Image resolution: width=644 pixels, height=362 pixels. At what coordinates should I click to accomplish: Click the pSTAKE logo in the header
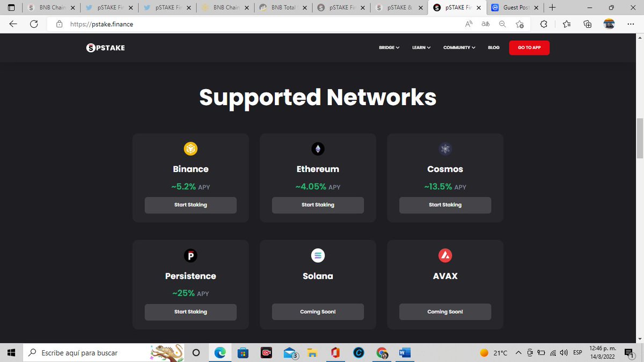click(x=105, y=48)
